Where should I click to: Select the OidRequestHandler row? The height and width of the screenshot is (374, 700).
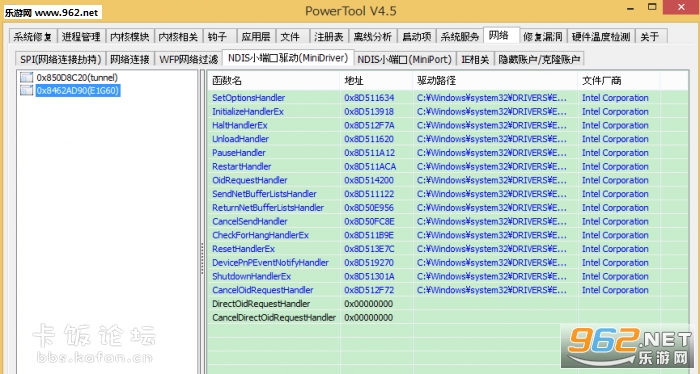pyautogui.click(x=448, y=180)
